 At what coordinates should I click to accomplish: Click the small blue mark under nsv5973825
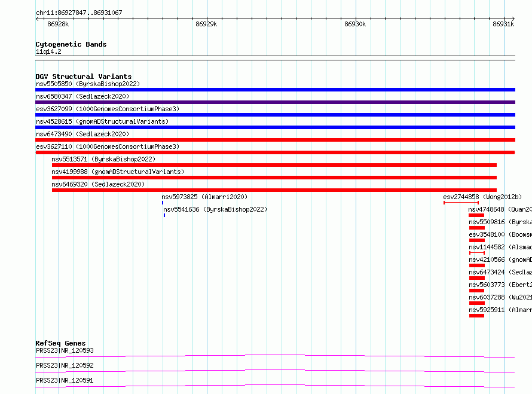pos(163,203)
